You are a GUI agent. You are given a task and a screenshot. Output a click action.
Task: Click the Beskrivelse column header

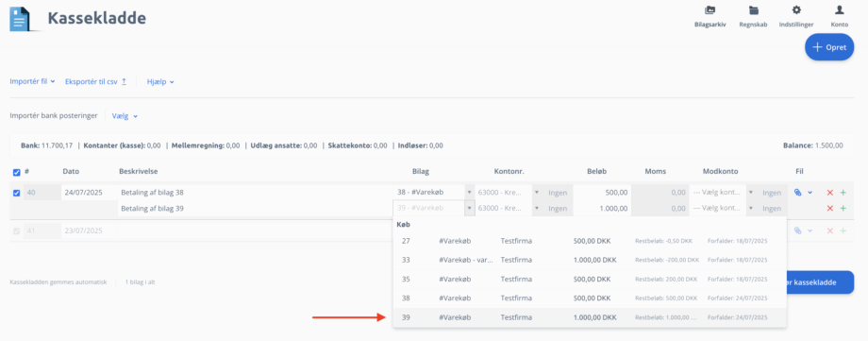click(x=139, y=171)
